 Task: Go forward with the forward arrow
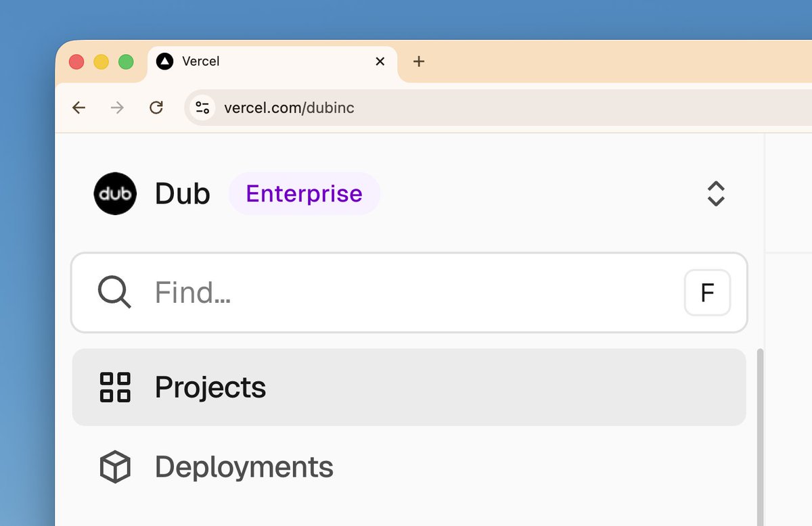click(118, 107)
